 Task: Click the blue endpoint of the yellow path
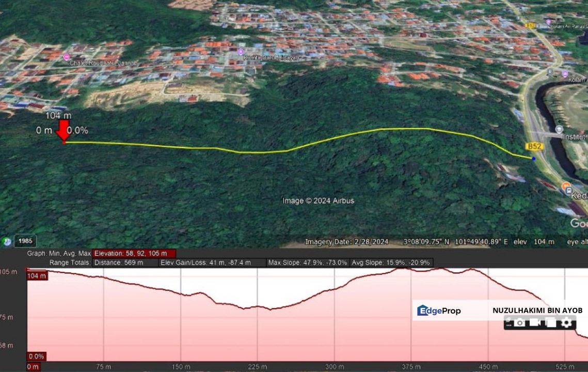pos(534,159)
